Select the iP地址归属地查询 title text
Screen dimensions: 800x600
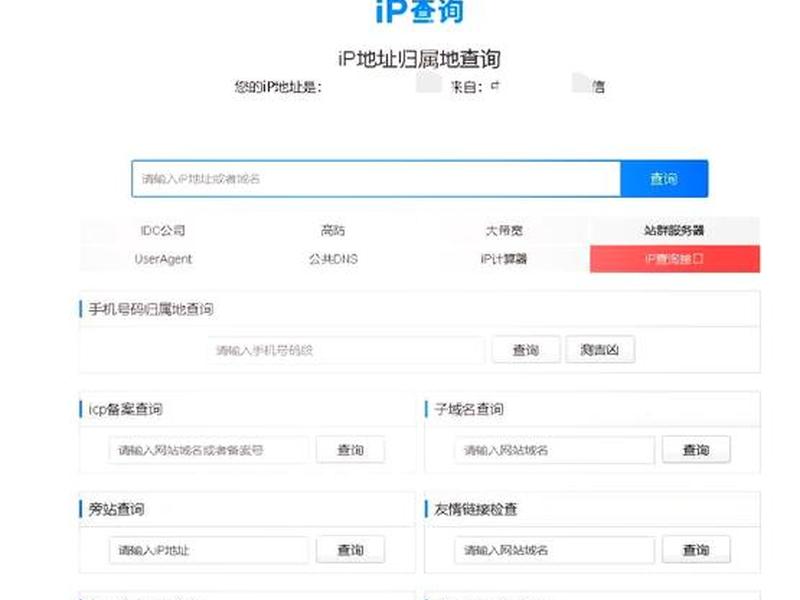[419, 59]
